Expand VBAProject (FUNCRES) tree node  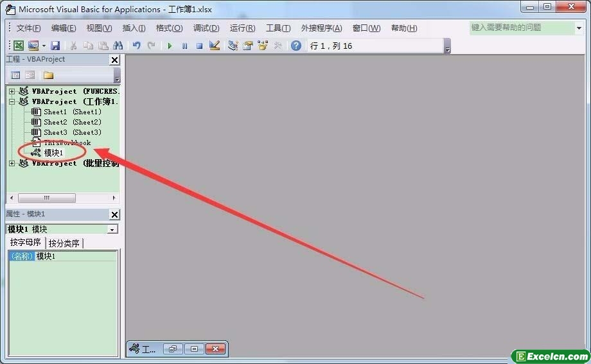(x=12, y=91)
